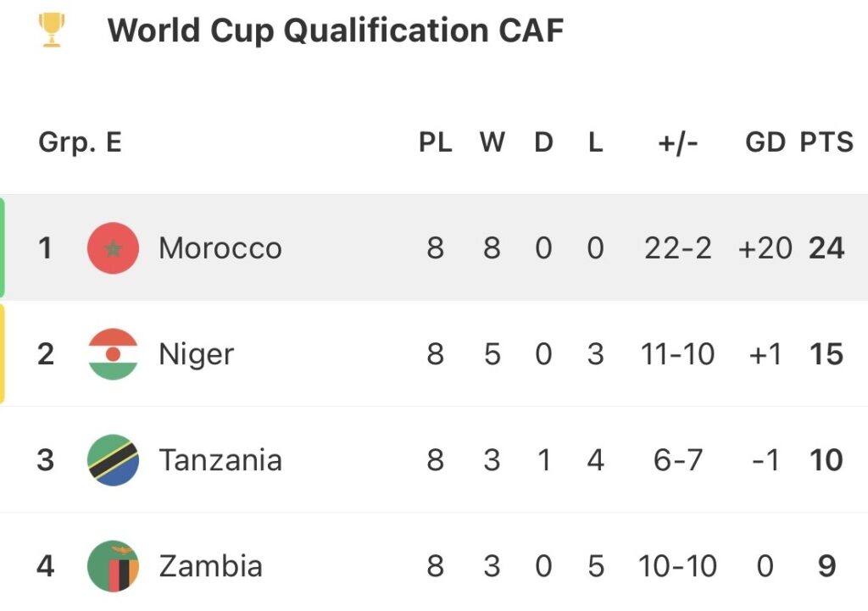The height and width of the screenshot is (611, 868).
Task: Click the Niger flag icon
Action: click(113, 354)
